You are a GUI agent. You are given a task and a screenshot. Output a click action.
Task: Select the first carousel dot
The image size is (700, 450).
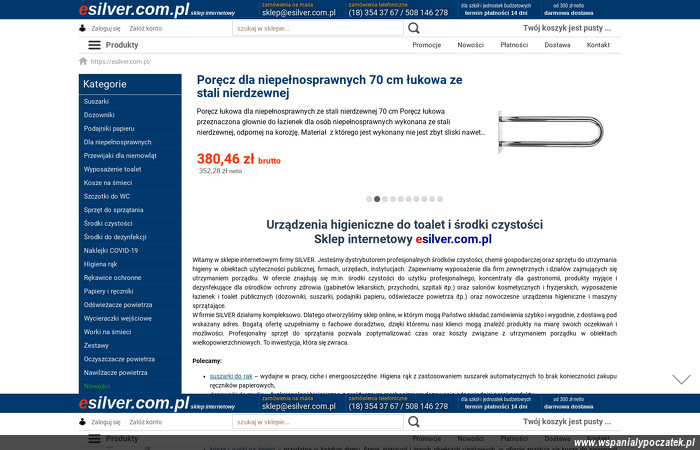(369, 199)
